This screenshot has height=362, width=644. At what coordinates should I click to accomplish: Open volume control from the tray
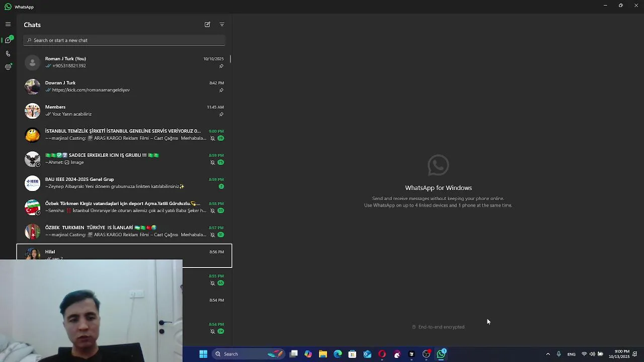click(592, 354)
